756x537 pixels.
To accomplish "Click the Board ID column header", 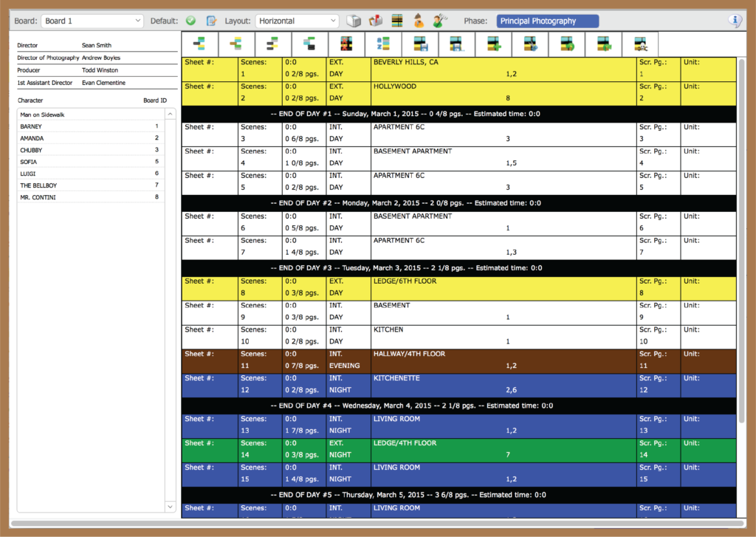I will tap(155, 100).
